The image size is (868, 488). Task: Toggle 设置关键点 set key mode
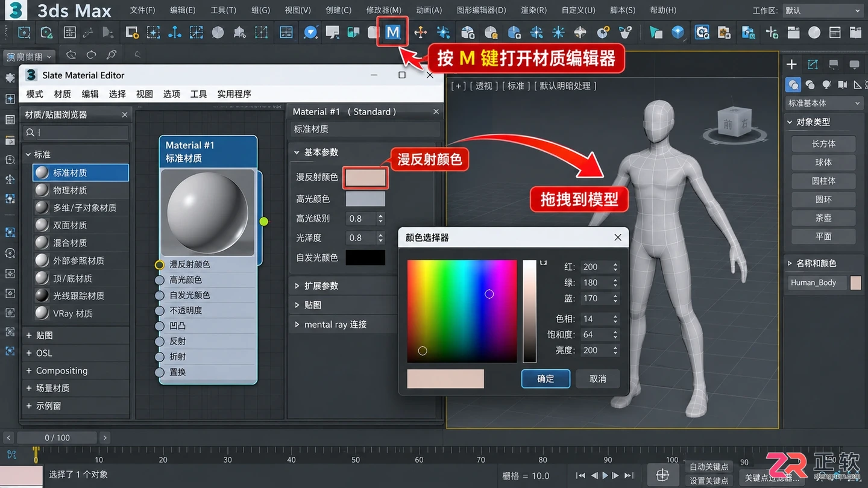click(x=709, y=481)
